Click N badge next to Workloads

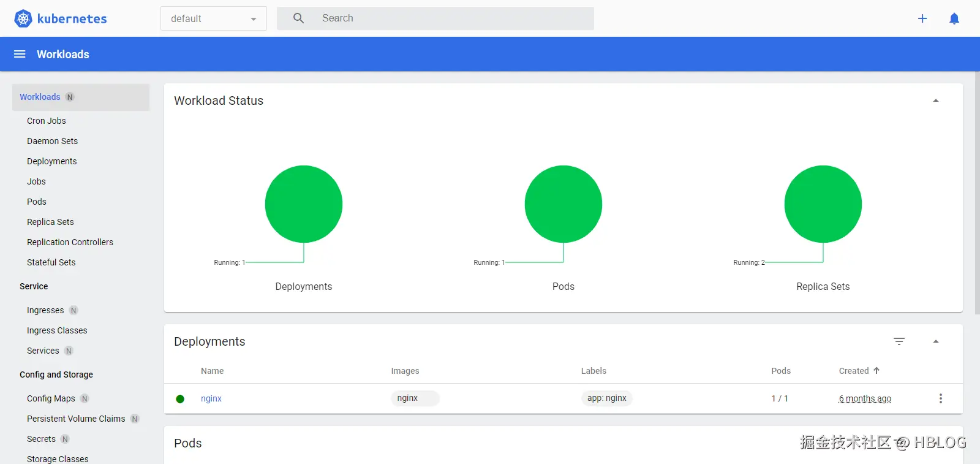click(70, 97)
